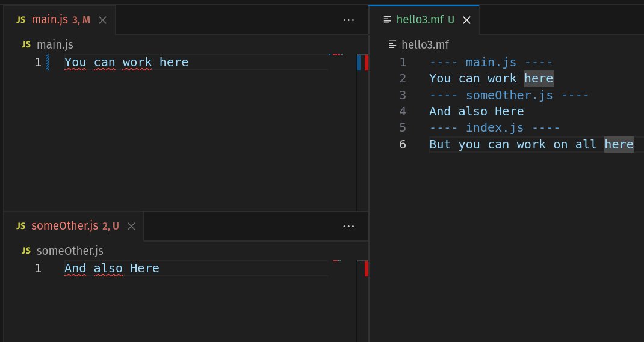Click JS icon in main.js breadcrumb
The width and height of the screenshot is (644, 342).
click(26, 44)
